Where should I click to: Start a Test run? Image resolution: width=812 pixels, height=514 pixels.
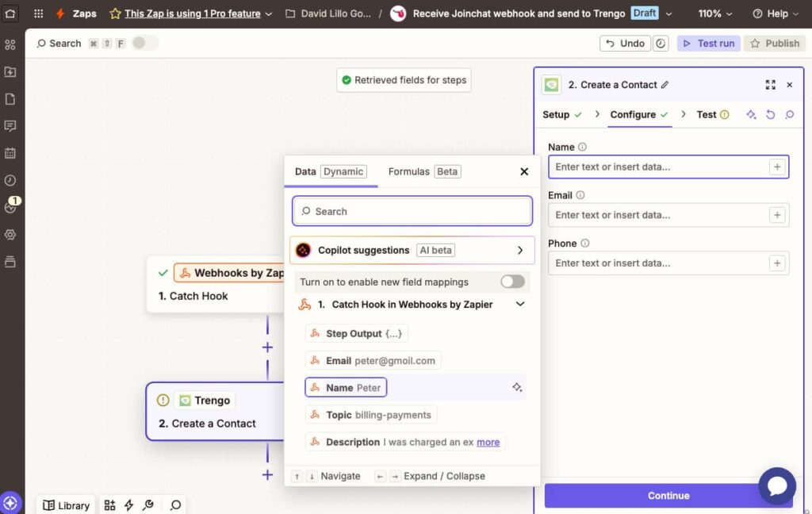coord(708,44)
